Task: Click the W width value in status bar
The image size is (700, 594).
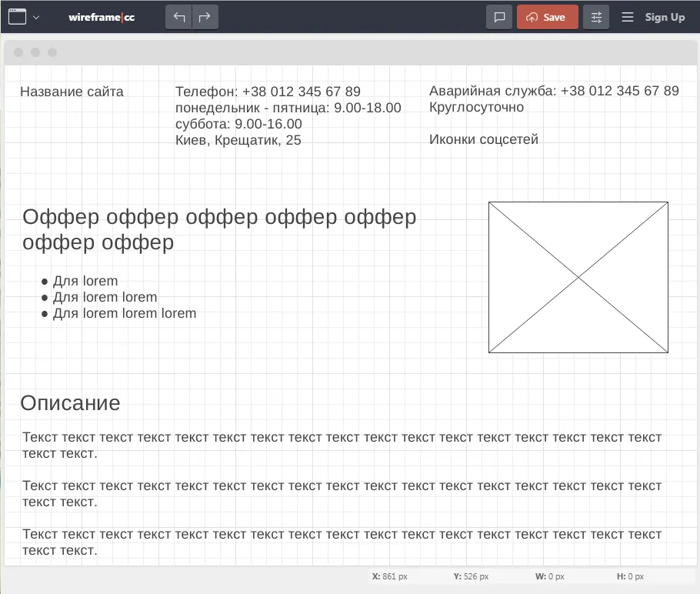Action: point(549,576)
